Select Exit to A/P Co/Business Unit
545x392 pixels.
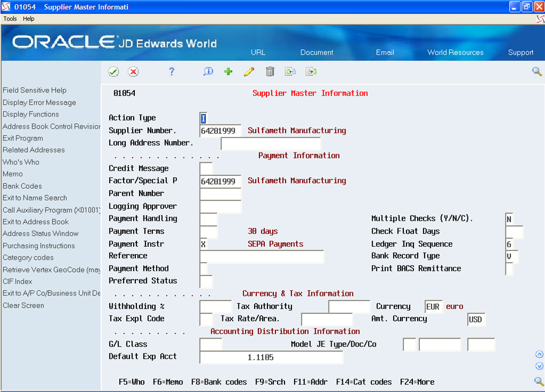[x=51, y=294]
